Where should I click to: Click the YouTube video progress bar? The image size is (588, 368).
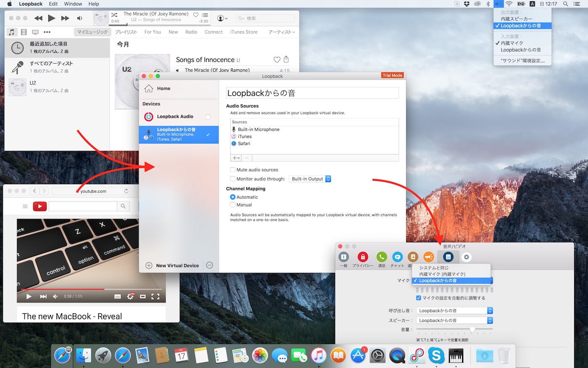[90, 289]
